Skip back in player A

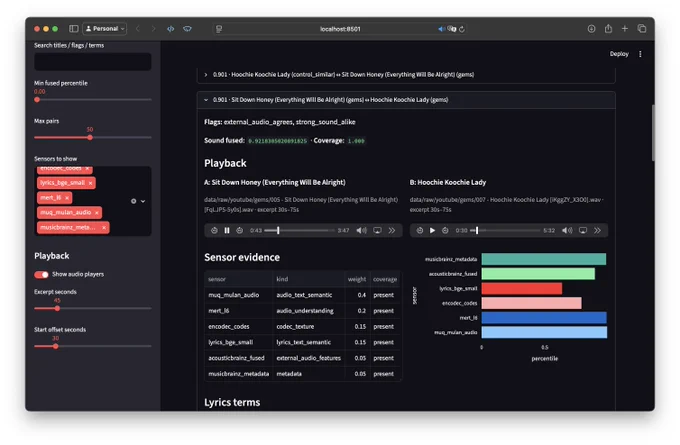tap(214, 230)
